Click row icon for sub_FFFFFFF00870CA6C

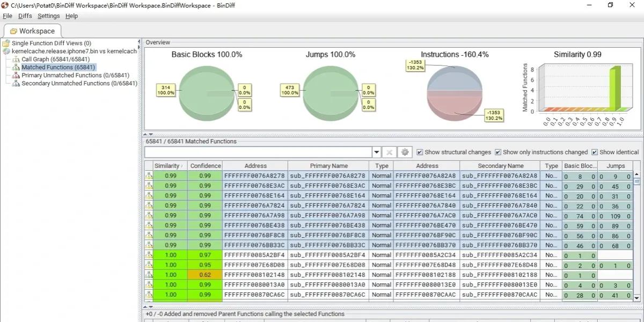149,295
